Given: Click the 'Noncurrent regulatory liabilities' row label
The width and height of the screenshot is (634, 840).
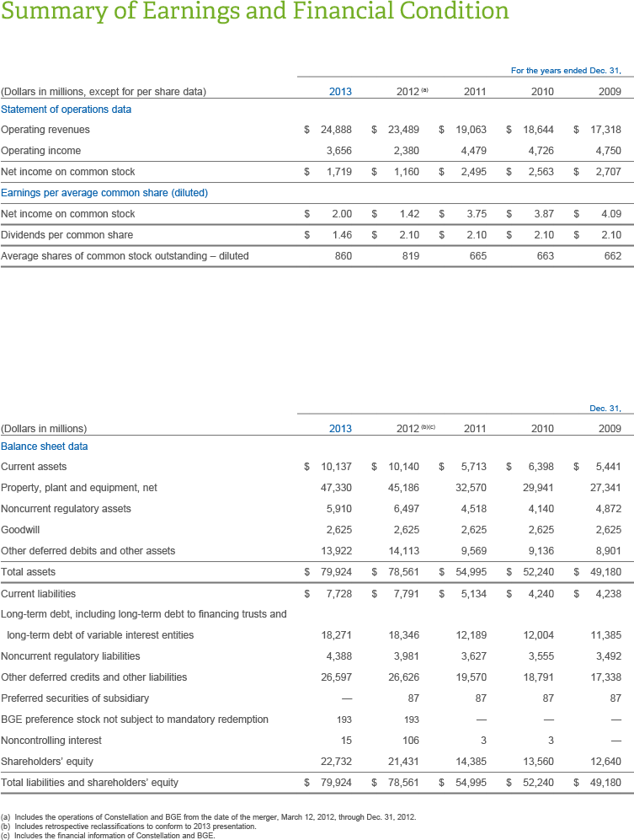Looking at the screenshot, I should 71,656.
